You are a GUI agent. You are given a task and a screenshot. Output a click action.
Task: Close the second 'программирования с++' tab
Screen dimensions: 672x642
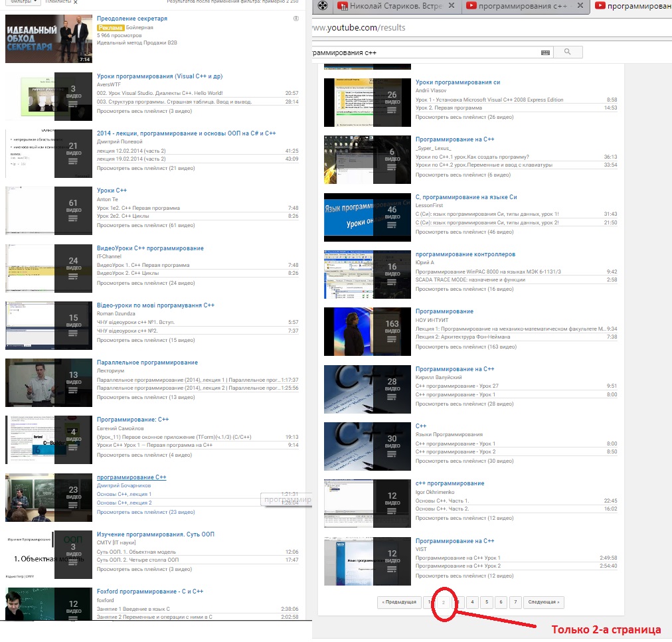580,5
